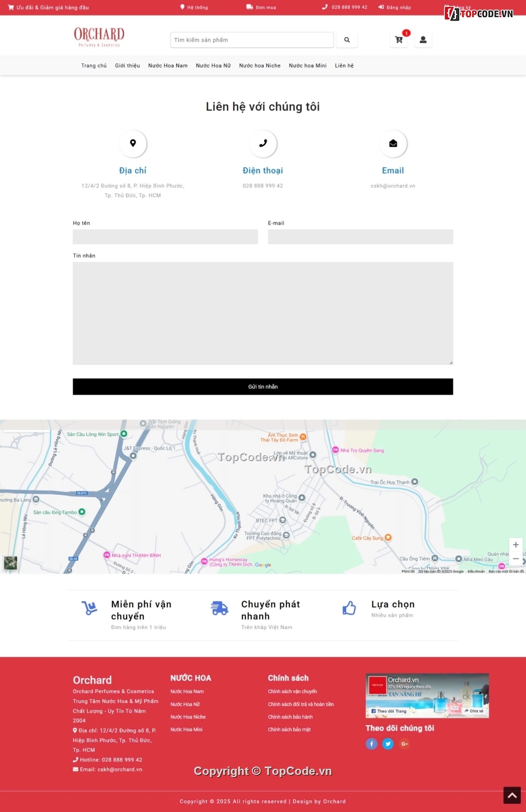Viewport: 526px width, 812px height.
Task: Click Đăng nhập login link
Action: (395, 7)
